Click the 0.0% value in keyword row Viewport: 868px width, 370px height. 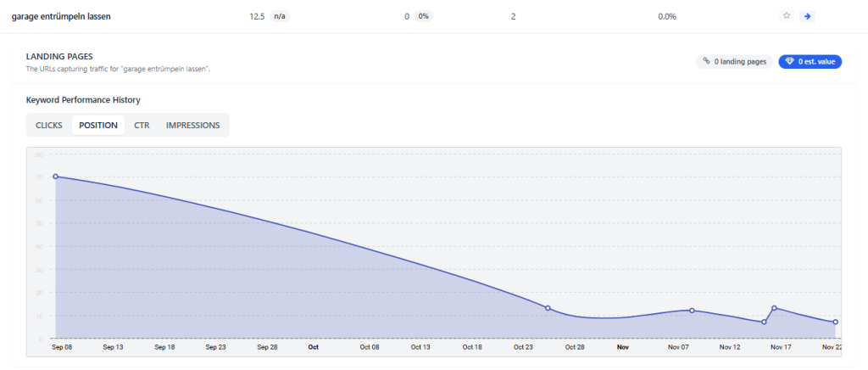coord(667,16)
